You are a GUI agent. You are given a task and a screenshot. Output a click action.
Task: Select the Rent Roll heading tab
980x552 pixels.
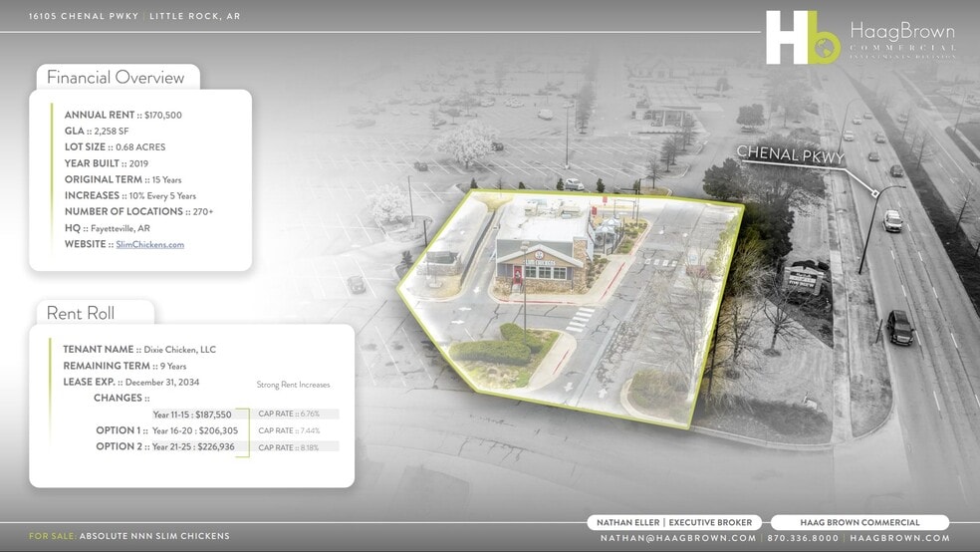click(81, 313)
